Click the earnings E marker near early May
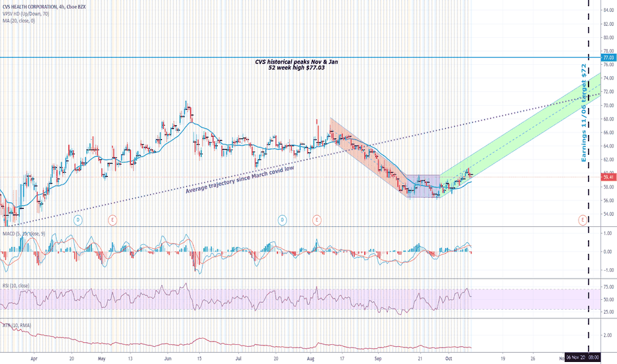Image resolution: width=617 pixels, height=364 pixels. pos(113,220)
